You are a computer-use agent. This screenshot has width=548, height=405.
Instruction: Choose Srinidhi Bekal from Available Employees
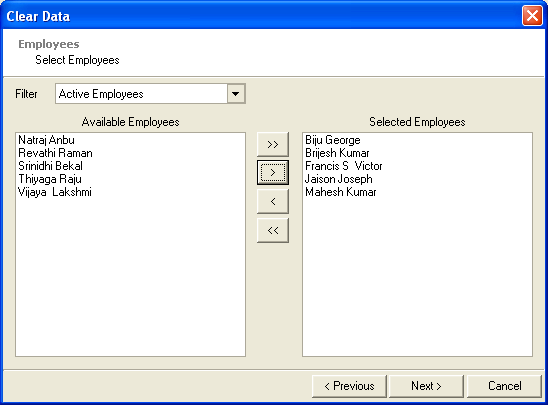click(x=50, y=166)
